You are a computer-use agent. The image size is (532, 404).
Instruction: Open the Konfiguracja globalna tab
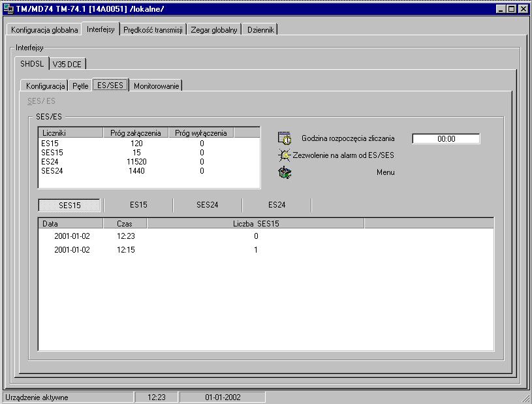(x=44, y=30)
